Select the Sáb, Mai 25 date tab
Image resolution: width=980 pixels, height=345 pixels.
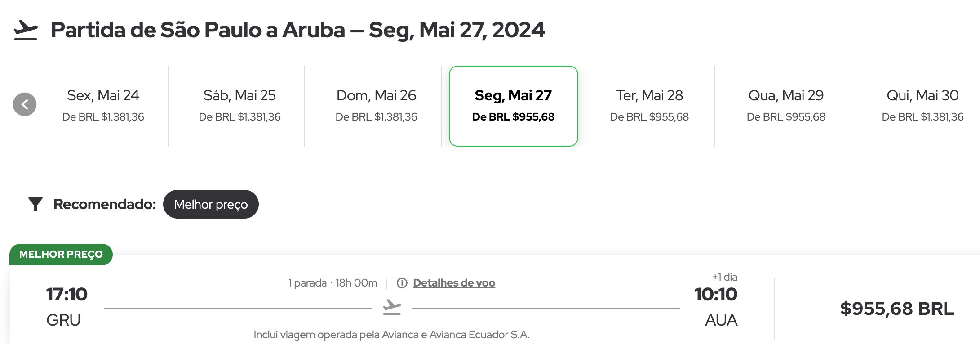(x=239, y=106)
